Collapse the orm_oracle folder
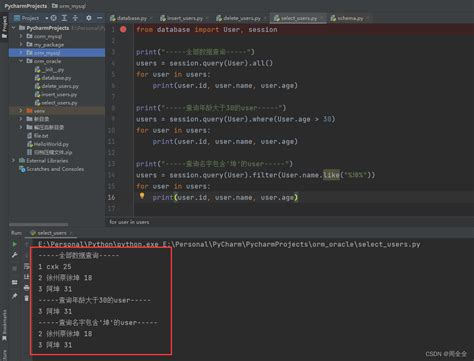This screenshot has height=361, width=474. click(21, 61)
